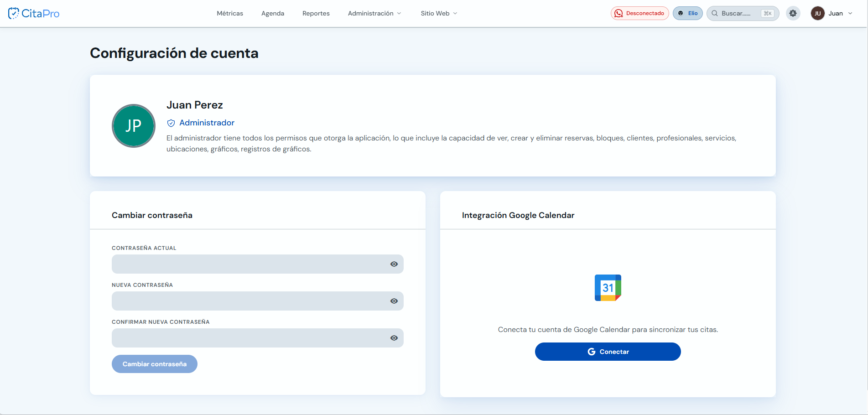Image resolution: width=868 pixels, height=415 pixels.
Task: Click the Administrador shield icon
Action: (x=171, y=123)
